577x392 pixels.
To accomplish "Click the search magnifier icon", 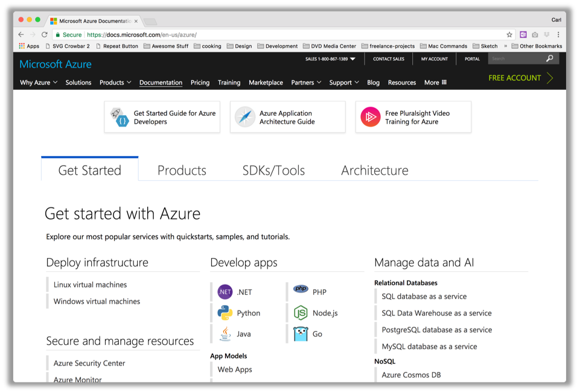I will click(549, 58).
